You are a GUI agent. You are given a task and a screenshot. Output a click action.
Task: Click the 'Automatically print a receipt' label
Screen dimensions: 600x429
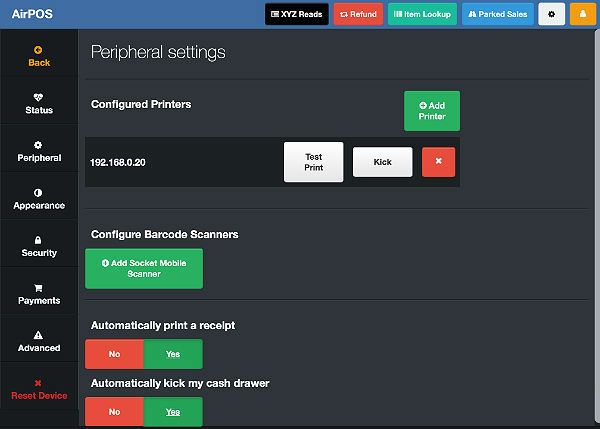click(x=163, y=326)
